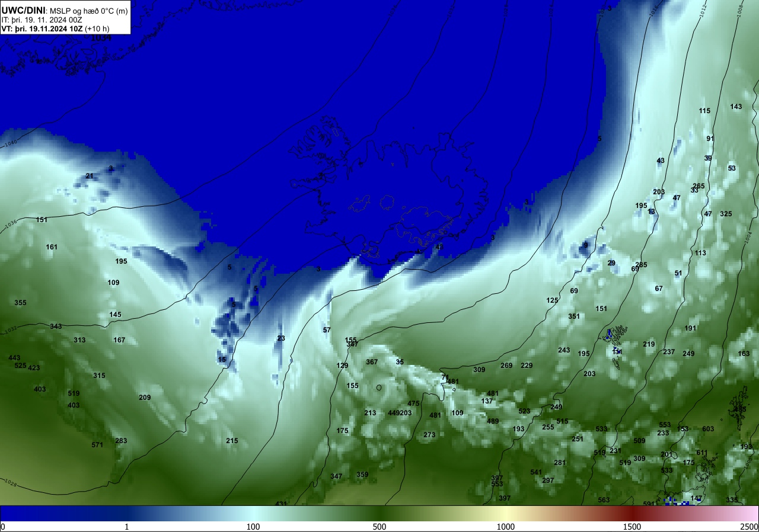Click the height value "163"
Screen dimensions: 759x532
(744, 354)
